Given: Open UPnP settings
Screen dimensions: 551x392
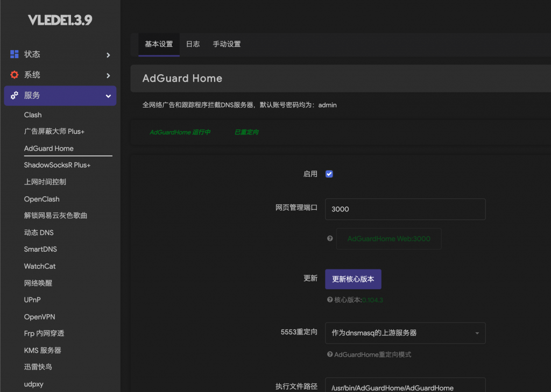Looking at the screenshot, I should (32, 300).
